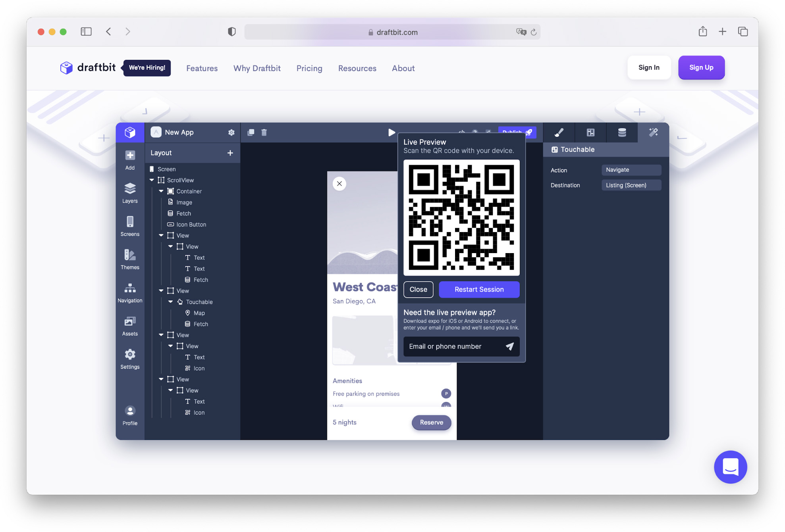Viewport: 785px width, 532px height.
Task: Open the Navigation panel
Action: coord(130,293)
